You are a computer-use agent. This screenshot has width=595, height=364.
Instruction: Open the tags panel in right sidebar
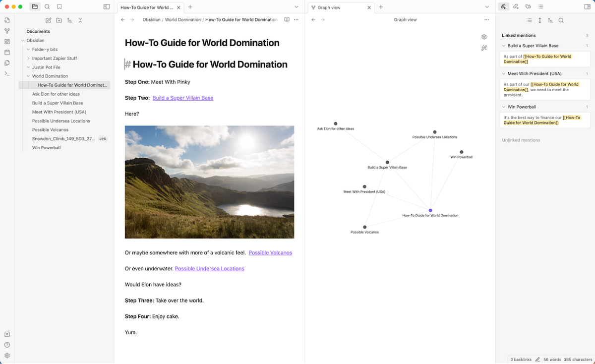click(x=528, y=6)
